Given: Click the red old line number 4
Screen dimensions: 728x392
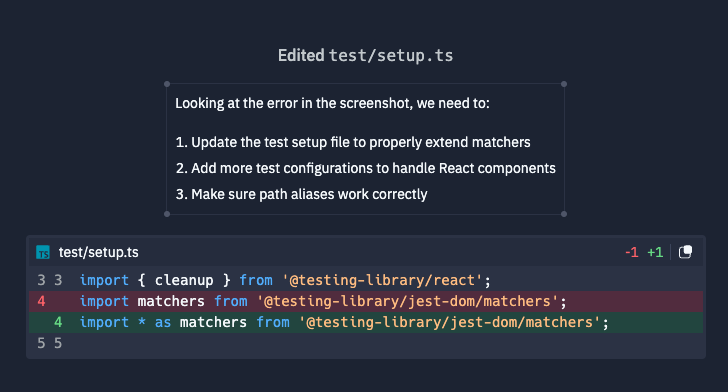Looking at the screenshot, I should [x=41, y=301].
